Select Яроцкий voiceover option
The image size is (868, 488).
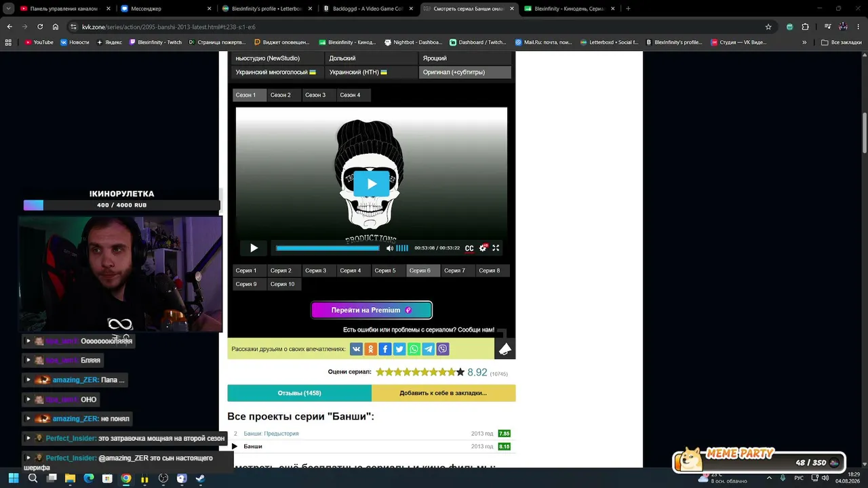coord(465,58)
